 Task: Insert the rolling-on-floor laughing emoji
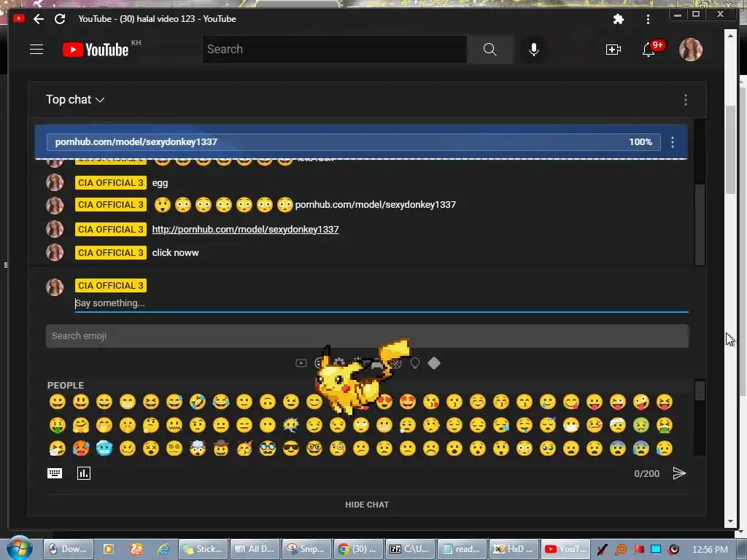(197, 402)
